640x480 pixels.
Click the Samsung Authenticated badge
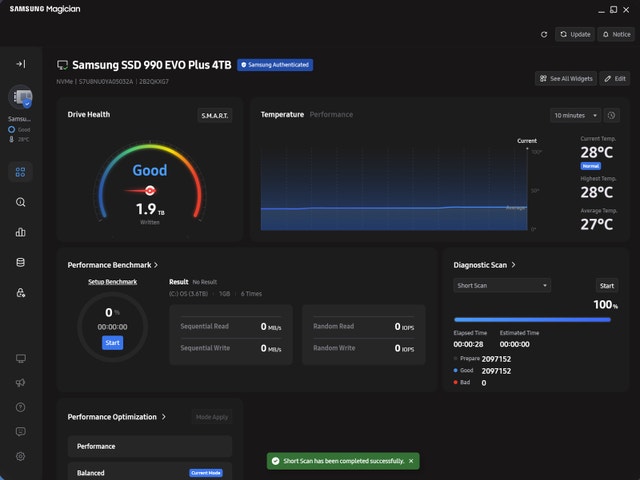275,65
